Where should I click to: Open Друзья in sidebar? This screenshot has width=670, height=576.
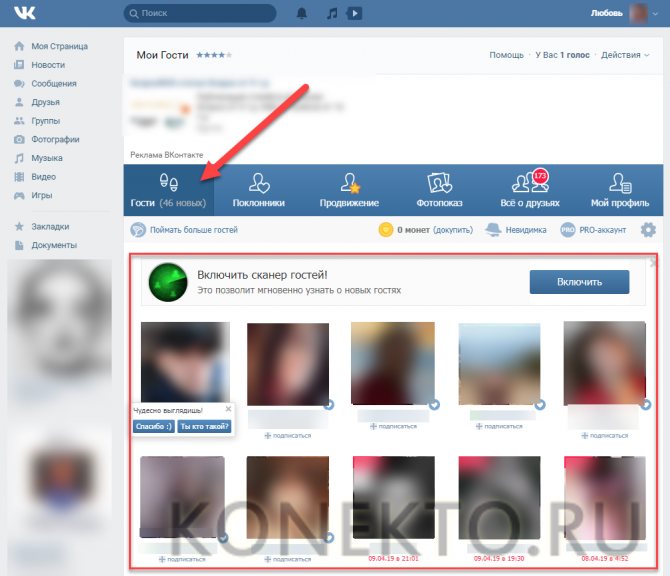(x=45, y=102)
